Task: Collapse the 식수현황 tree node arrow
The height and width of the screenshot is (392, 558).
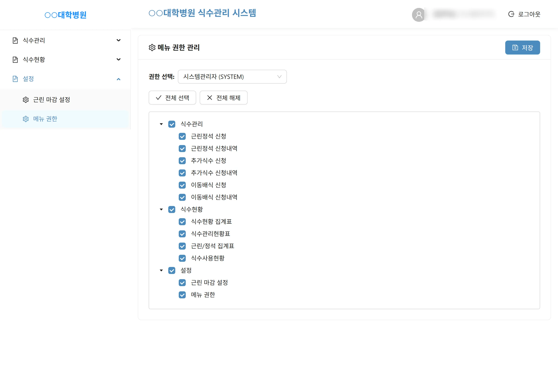Action: point(161,209)
